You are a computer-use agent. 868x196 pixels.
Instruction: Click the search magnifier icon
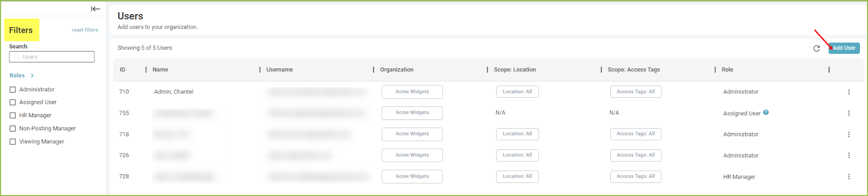[x=17, y=56]
